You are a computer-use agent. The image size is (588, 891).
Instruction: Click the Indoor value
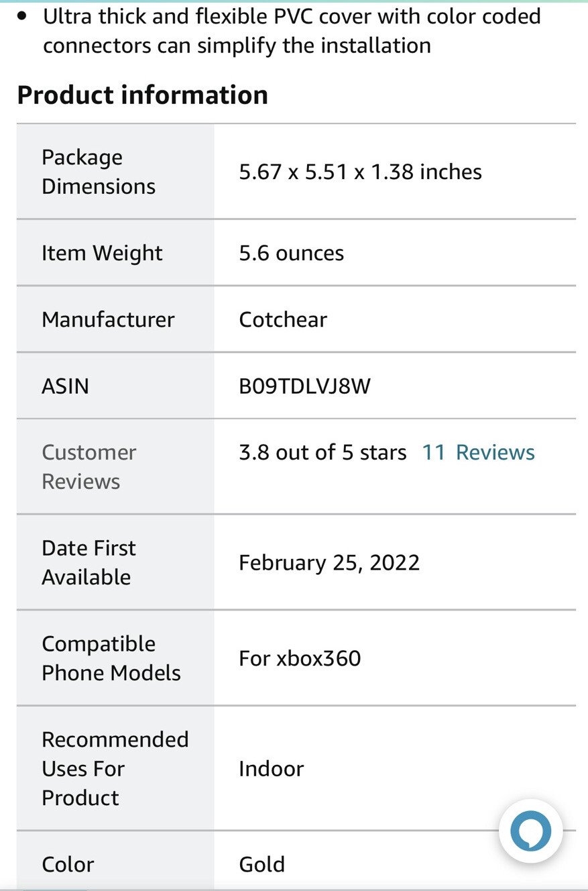click(x=271, y=768)
